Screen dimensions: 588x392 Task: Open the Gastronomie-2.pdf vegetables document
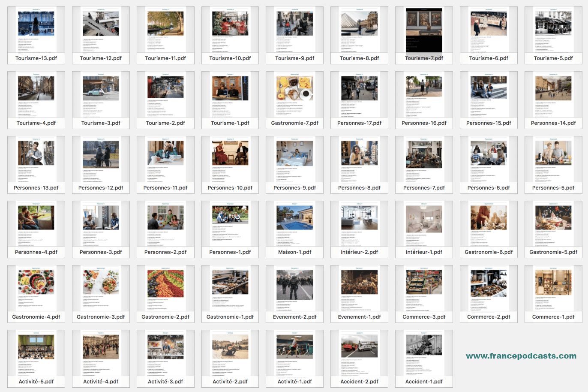point(165,289)
